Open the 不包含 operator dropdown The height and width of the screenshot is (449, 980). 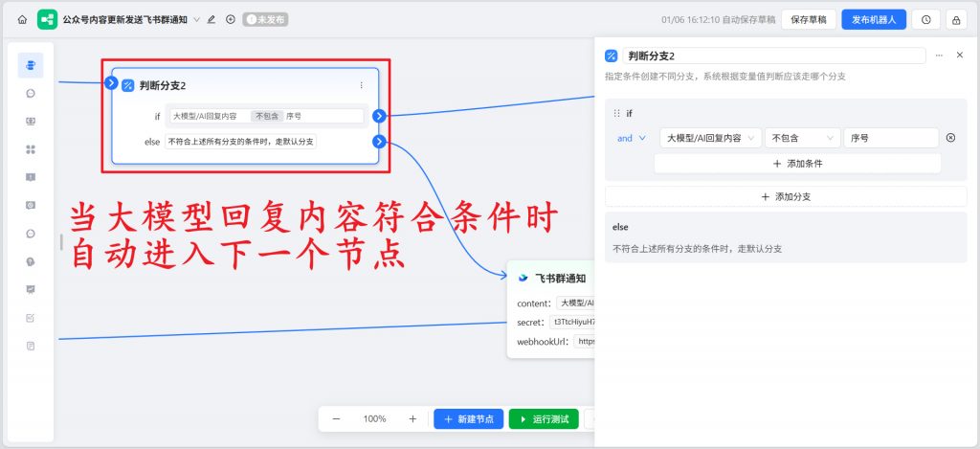click(803, 138)
